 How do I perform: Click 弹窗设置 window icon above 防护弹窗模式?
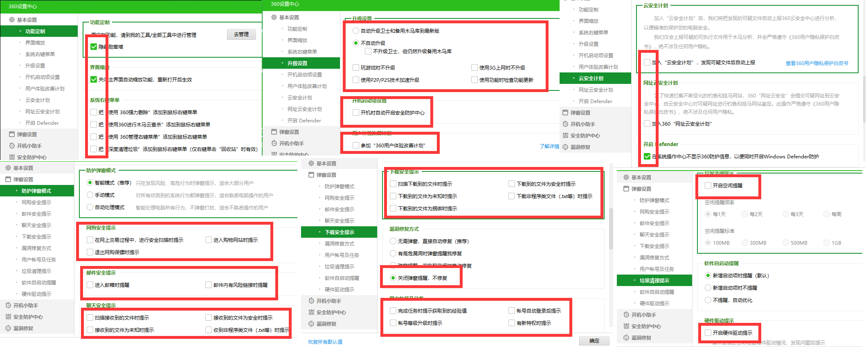[x=8, y=179]
